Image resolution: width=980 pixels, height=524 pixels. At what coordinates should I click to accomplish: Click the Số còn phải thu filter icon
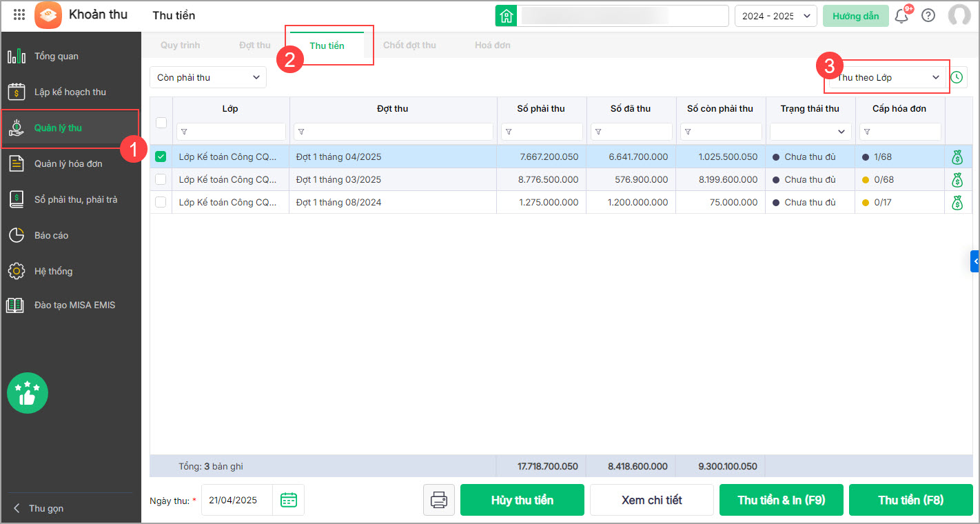pyautogui.click(x=688, y=132)
